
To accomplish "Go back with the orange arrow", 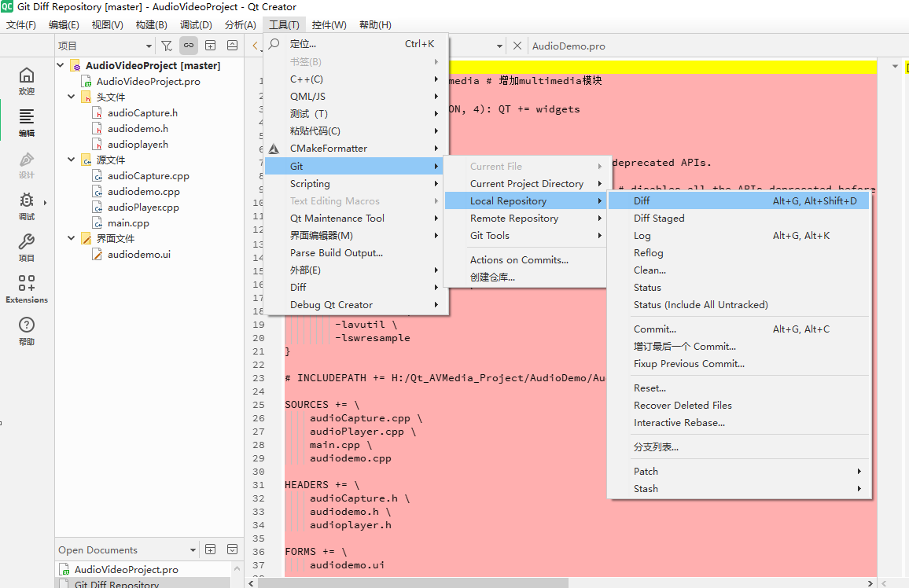I will point(255,46).
